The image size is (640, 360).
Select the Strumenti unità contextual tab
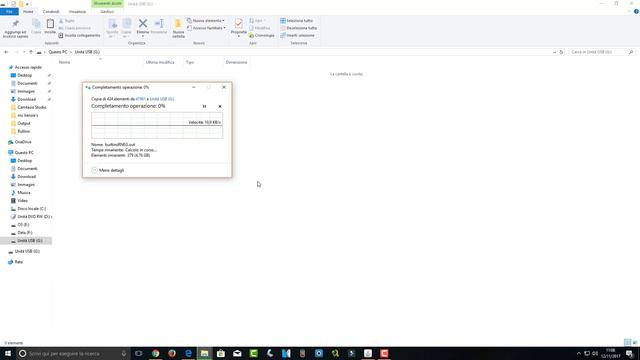[x=107, y=4]
